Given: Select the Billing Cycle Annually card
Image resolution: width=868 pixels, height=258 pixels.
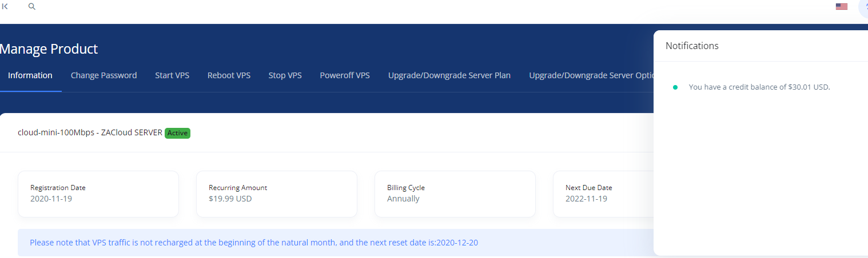Looking at the screenshot, I should point(455,194).
